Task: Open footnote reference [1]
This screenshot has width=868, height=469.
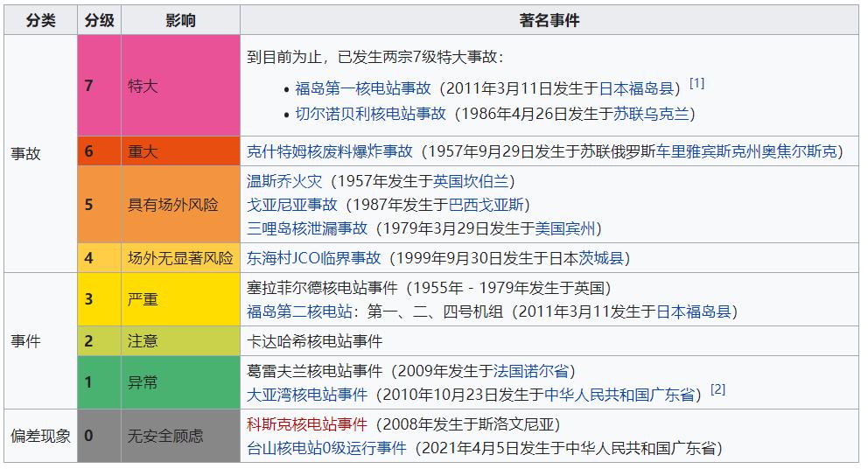Action: tap(697, 83)
